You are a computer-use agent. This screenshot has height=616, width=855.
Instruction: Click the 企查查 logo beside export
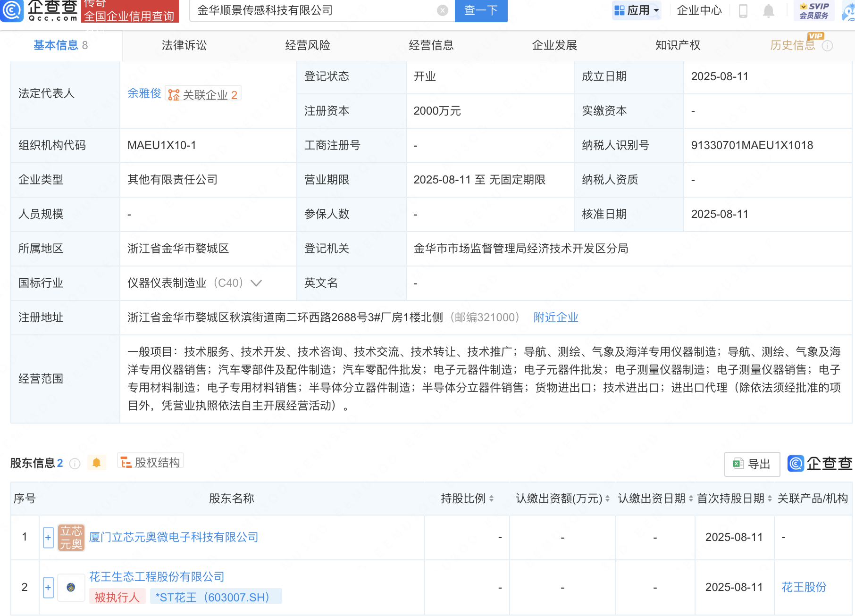click(820, 464)
